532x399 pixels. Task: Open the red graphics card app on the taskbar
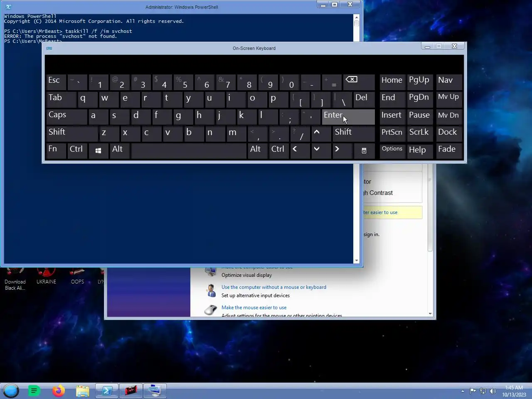[131, 391]
